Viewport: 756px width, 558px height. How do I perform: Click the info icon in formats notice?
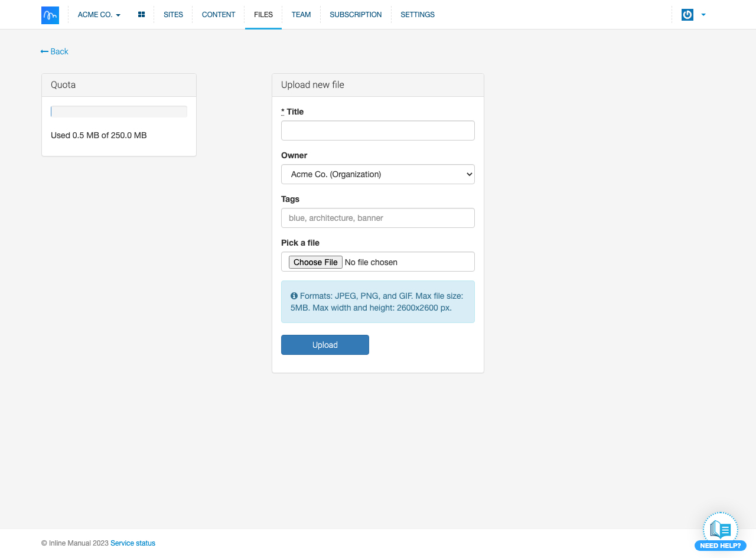tap(294, 296)
